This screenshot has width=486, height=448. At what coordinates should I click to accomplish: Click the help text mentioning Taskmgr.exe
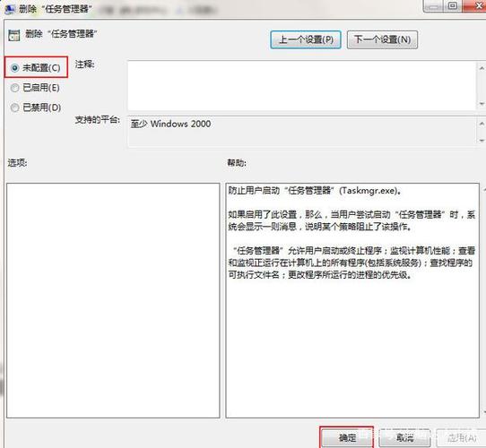pyautogui.click(x=315, y=191)
